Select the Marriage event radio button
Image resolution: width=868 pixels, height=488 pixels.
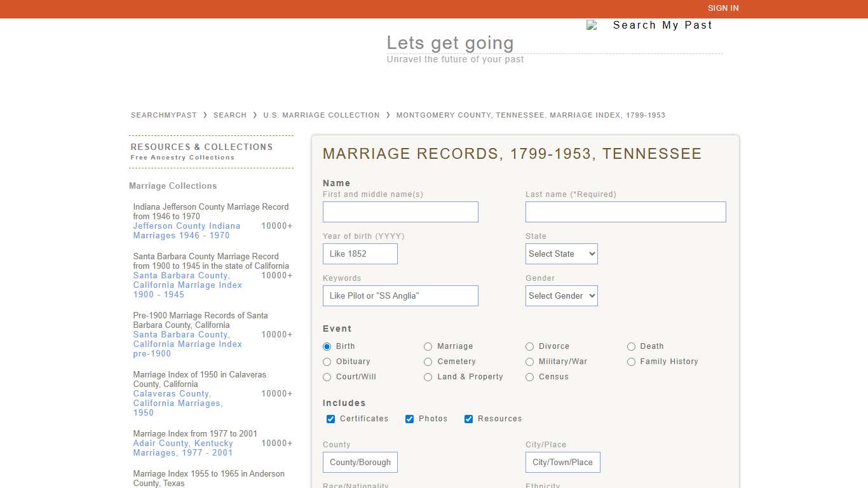click(428, 346)
